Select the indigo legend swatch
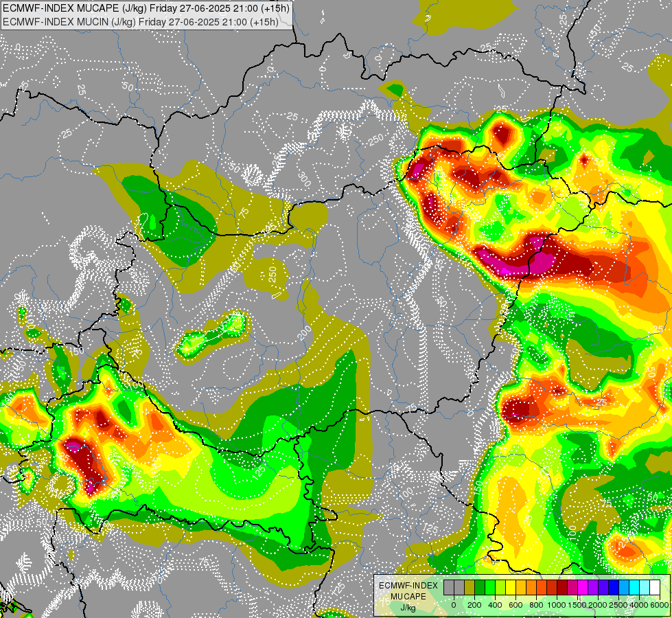The width and height of the screenshot is (672, 618). coord(603,588)
